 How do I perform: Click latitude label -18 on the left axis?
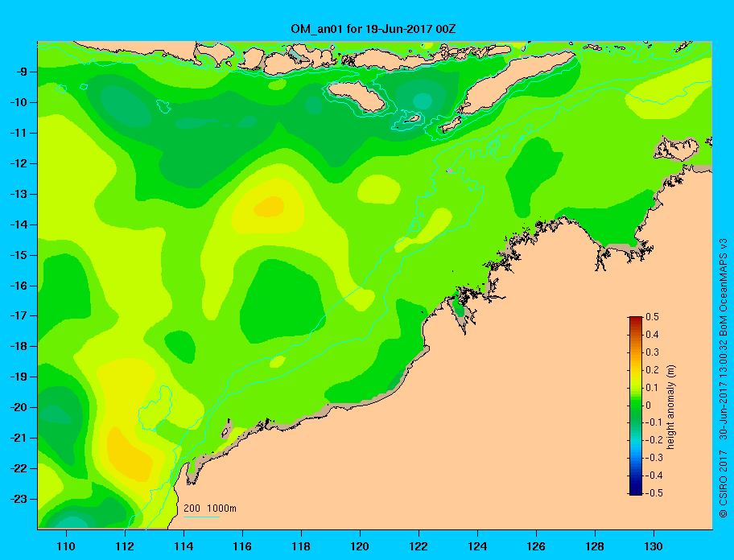pos(18,346)
